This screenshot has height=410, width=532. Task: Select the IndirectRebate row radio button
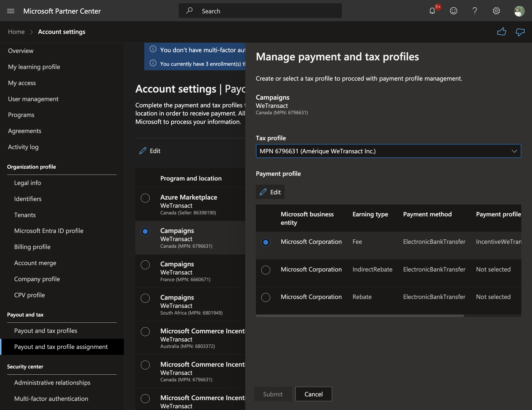266,270
